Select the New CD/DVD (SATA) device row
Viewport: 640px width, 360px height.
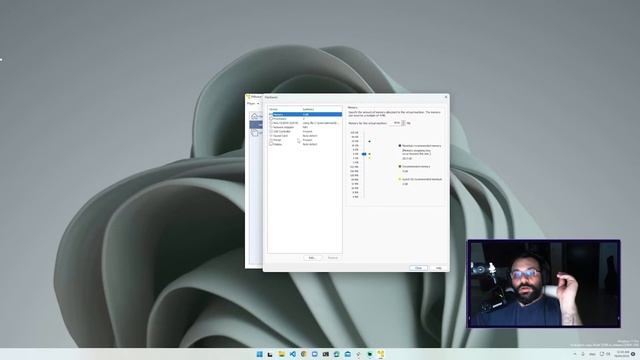coord(305,123)
